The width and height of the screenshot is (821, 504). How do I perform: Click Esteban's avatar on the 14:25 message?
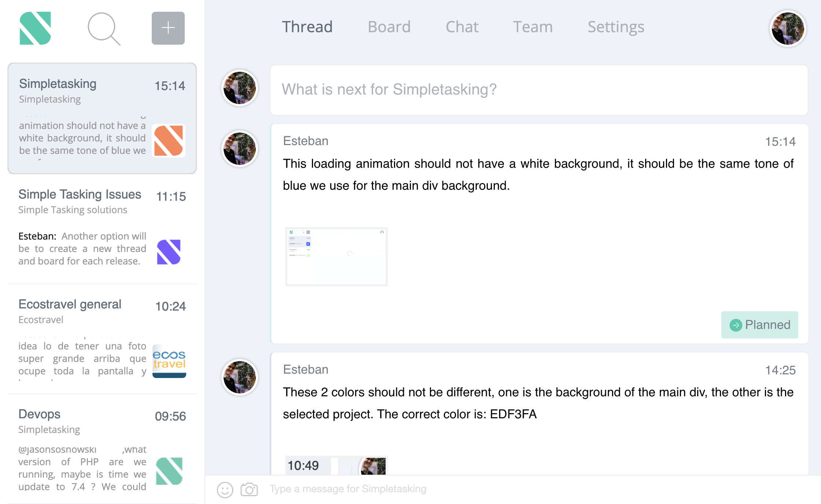(x=240, y=378)
